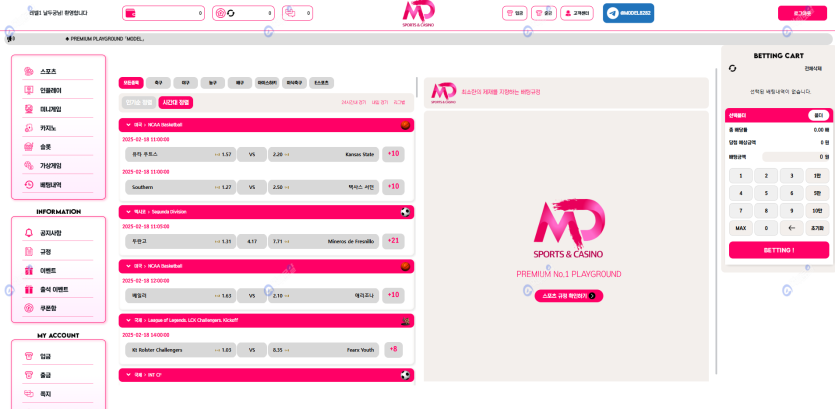Open the 베팅내역 history icon
Image resolution: width=835 pixels, height=409 pixels.
tap(29, 185)
